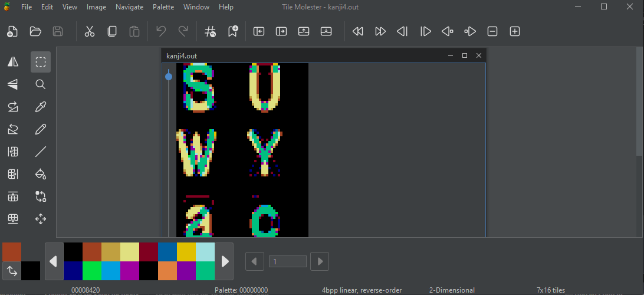This screenshot has width=644, height=295.
Task: Pick the Line drawing tool
Action: tap(41, 152)
